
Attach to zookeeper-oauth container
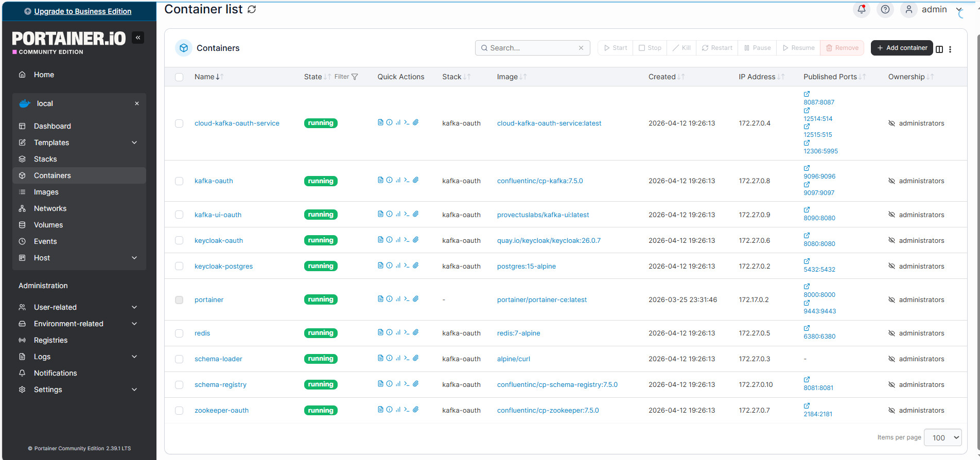point(415,410)
